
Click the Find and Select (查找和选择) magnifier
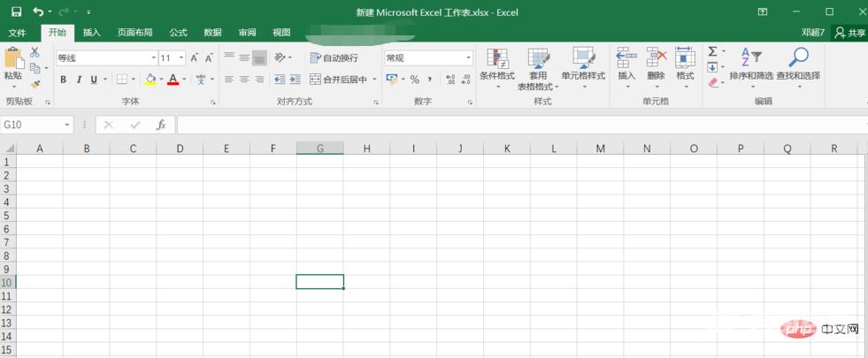click(x=798, y=58)
